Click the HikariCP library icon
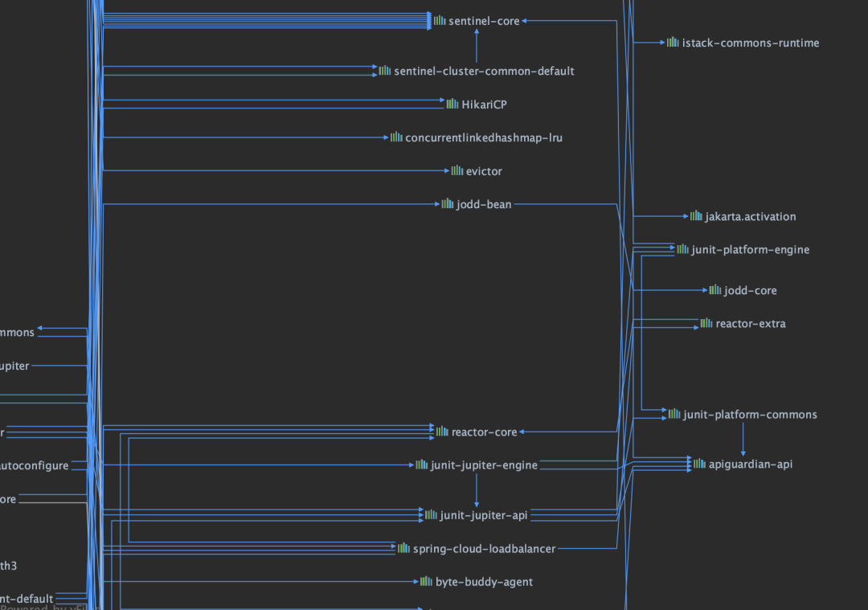868x610 pixels. [452, 104]
